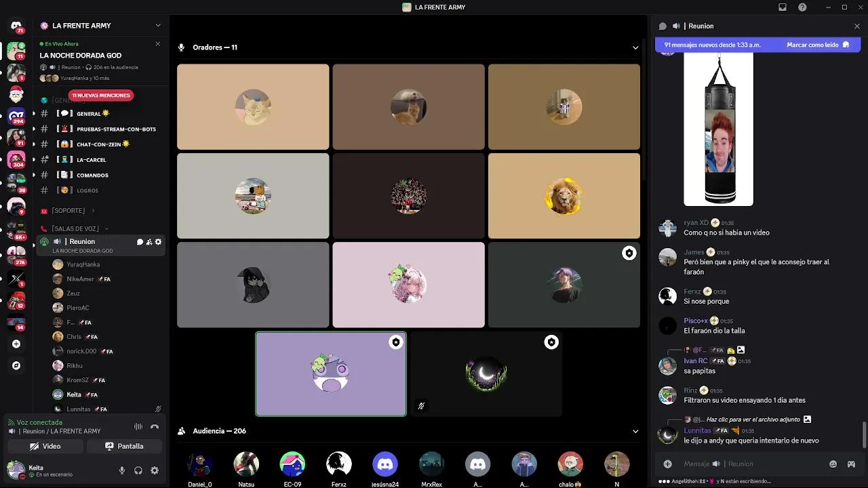868x488 pixels.
Task: Open Lunnitas username in chat
Action: click(697, 430)
